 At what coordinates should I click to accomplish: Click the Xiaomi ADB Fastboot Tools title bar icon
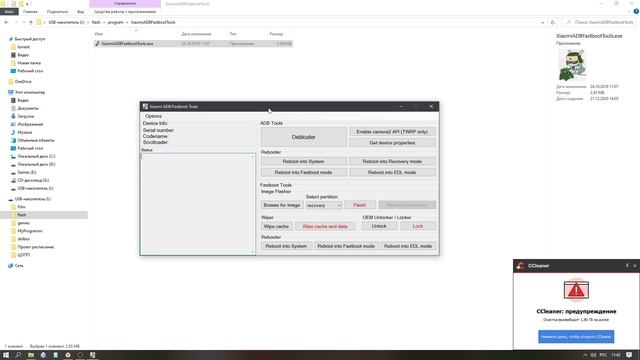[145, 107]
